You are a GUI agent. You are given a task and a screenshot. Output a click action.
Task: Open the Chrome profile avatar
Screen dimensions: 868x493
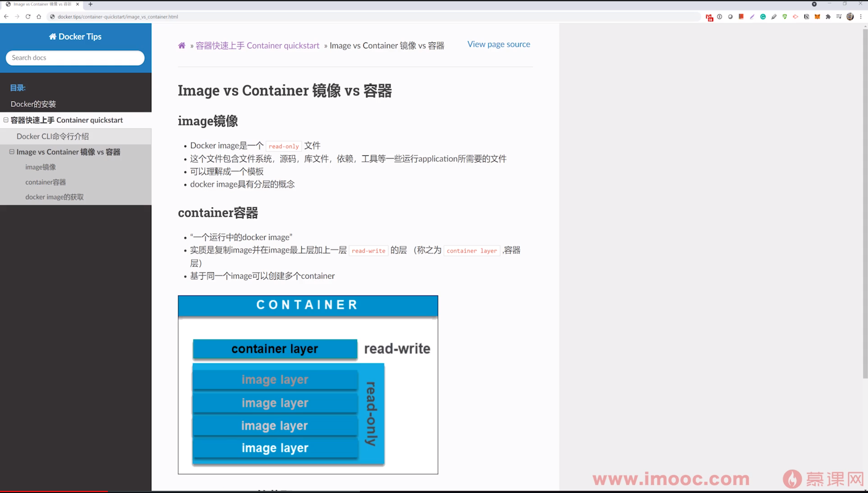(850, 16)
